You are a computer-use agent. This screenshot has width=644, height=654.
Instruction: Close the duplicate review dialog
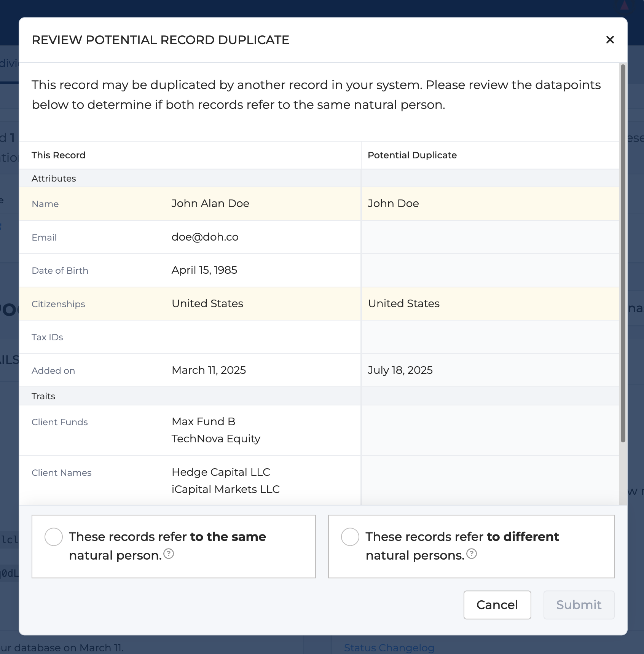(610, 40)
